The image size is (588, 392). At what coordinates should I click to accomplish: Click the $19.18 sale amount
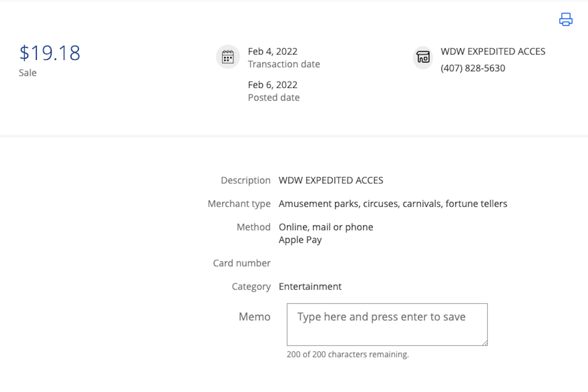[50, 53]
